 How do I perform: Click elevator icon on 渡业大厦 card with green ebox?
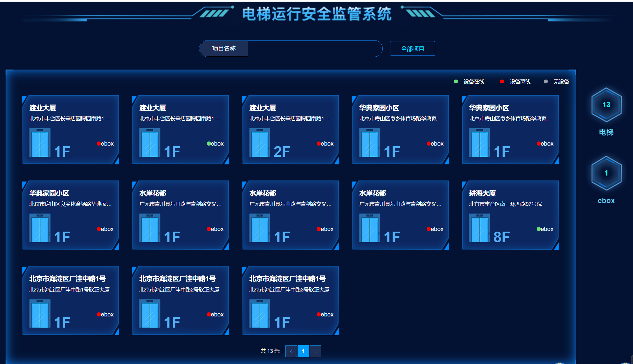[150, 142]
